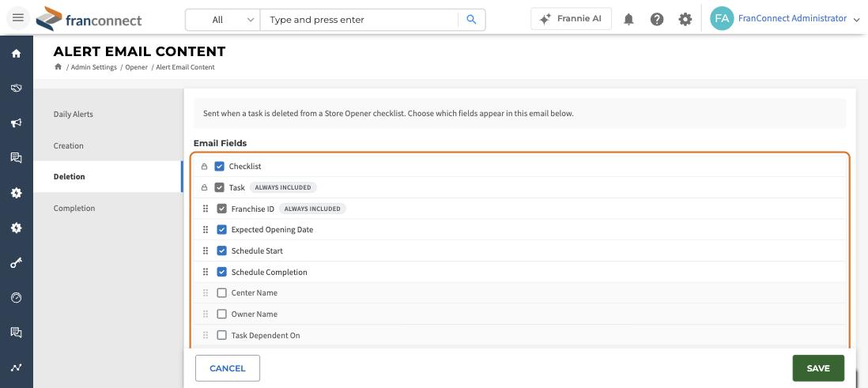
Task: Open the help question mark icon
Action: click(x=657, y=20)
